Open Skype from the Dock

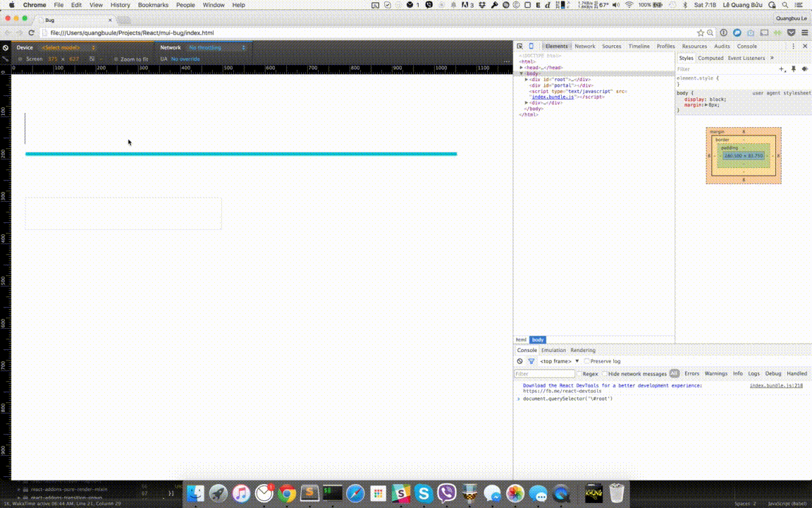(424, 493)
